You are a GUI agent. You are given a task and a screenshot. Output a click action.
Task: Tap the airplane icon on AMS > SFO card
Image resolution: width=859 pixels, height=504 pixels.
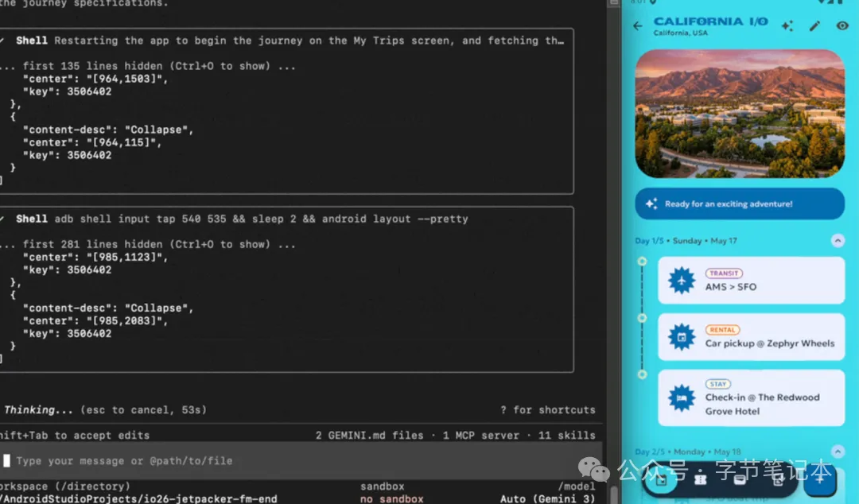tap(682, 281)
